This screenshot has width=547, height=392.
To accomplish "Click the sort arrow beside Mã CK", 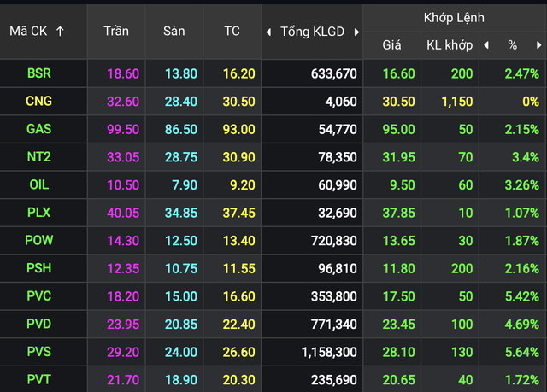I will [x=60, y=32].
